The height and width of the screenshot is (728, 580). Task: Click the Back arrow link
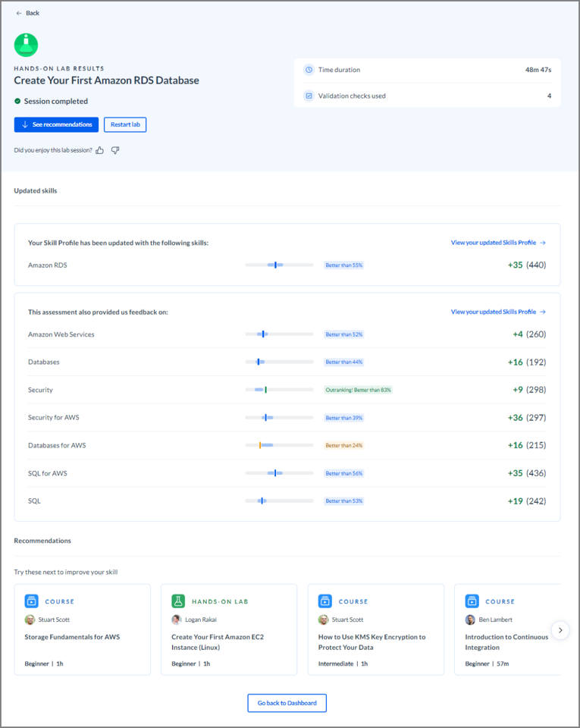click(27, 13)
